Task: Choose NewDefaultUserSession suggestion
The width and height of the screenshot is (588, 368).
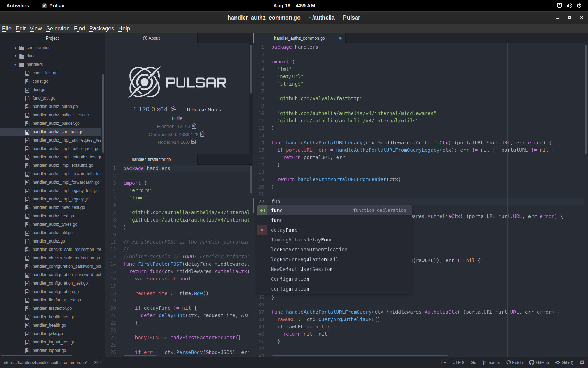Action: 334,269
